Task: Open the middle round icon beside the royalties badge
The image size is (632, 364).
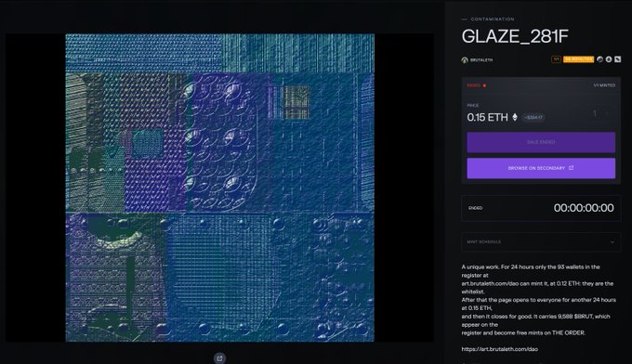Action: click(x=609, y=59)
